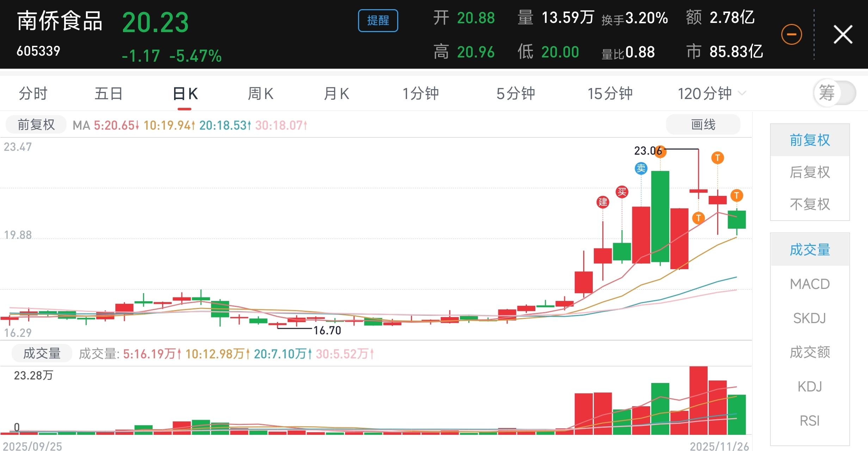Viewport: 868px width, 451px height.
Task: Click the orange T marker beside 23.06
Action: point(660,152)
